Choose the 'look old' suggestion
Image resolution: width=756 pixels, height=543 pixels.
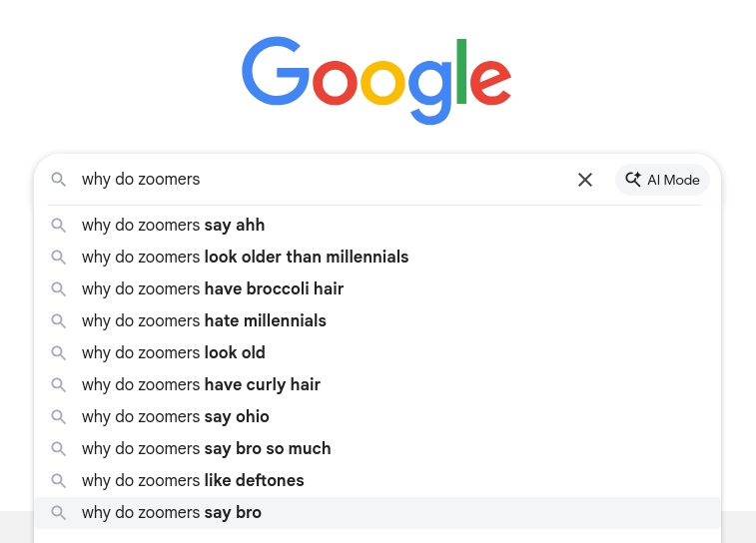pyautogui.click(x=173, y=352)
